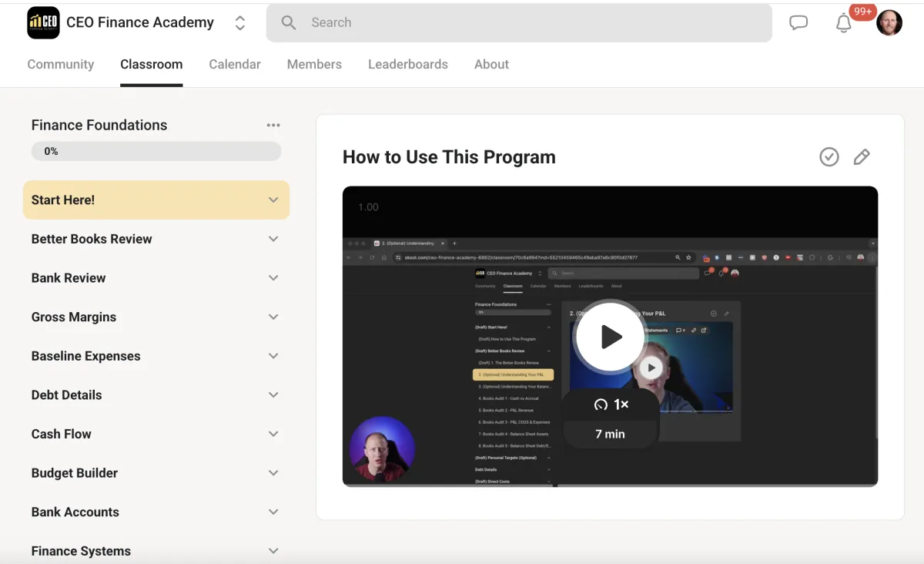
Task: Click the 7 min duration label
Action: coord(610,434)
